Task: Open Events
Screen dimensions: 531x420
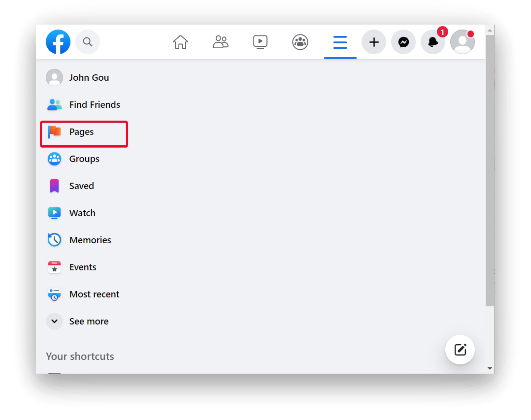Action: (83, 267)
